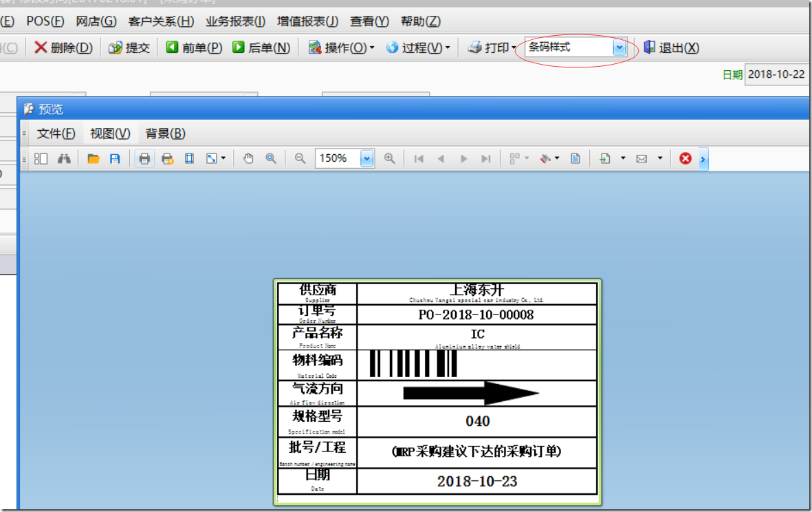
Task: Click the 批号/工程 label cell
Action: 318,453
